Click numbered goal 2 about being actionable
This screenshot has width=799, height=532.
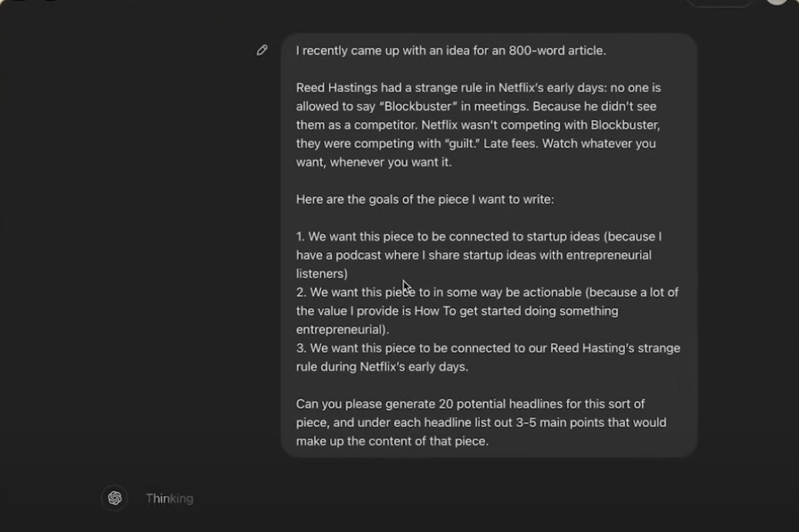tap(487, 310)
